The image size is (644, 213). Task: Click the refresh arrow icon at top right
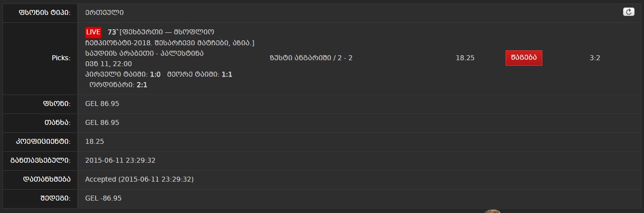(x=629, y=12)
